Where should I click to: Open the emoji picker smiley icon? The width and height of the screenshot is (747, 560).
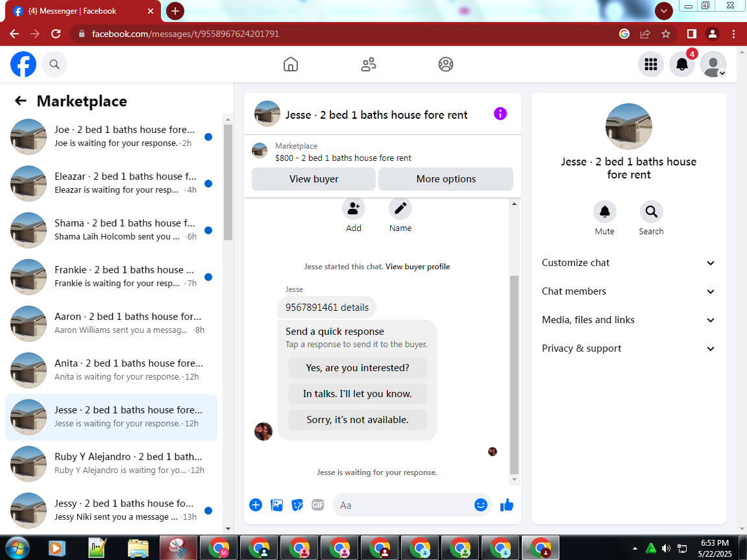click(481, 505)
